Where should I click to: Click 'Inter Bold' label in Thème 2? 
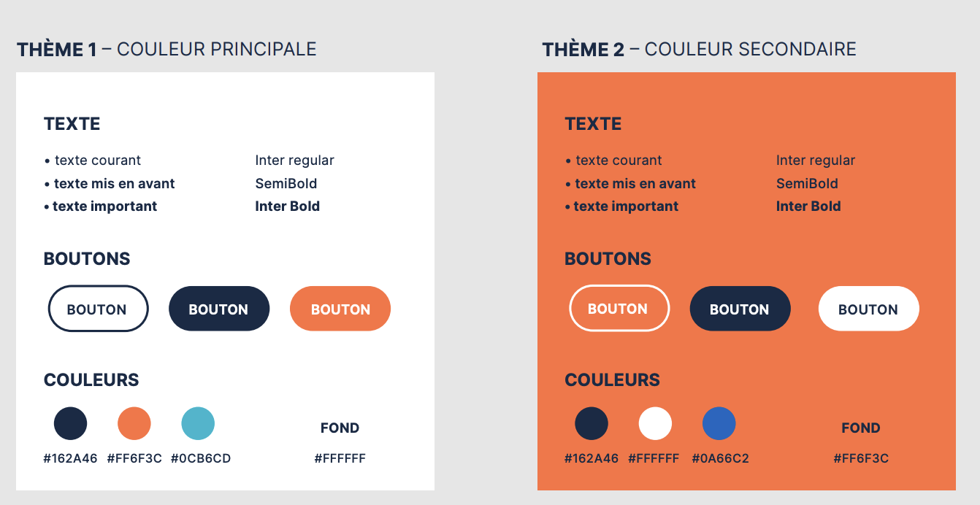click(x=808, y=207)
